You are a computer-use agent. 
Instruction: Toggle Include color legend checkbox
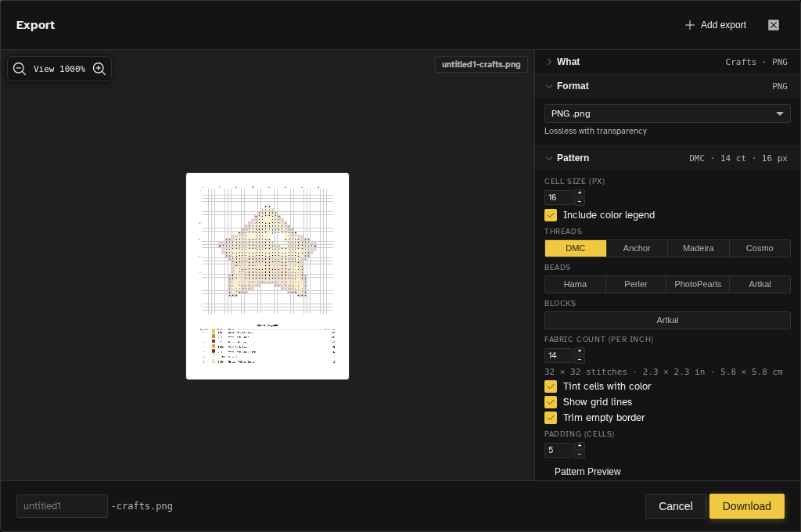[x=551, y=215]
